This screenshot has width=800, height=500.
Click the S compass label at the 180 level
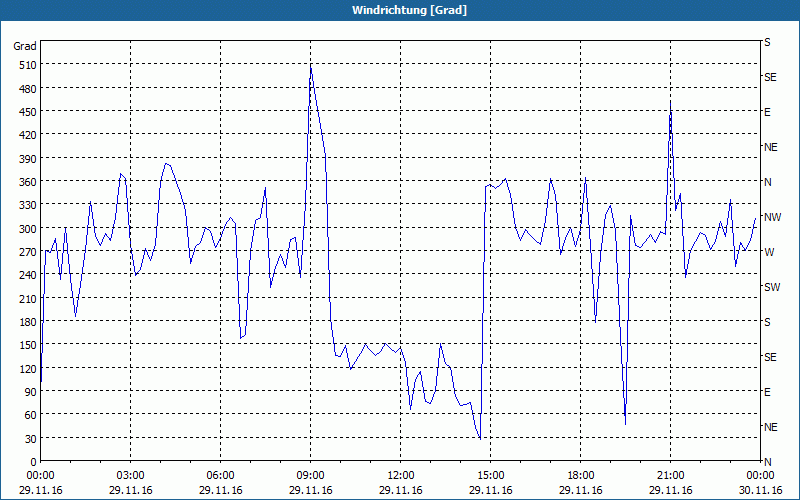(767, 322)
